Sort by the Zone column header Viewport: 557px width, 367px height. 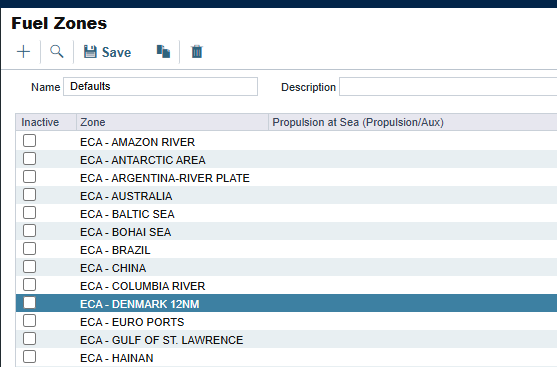pos(172,122)
